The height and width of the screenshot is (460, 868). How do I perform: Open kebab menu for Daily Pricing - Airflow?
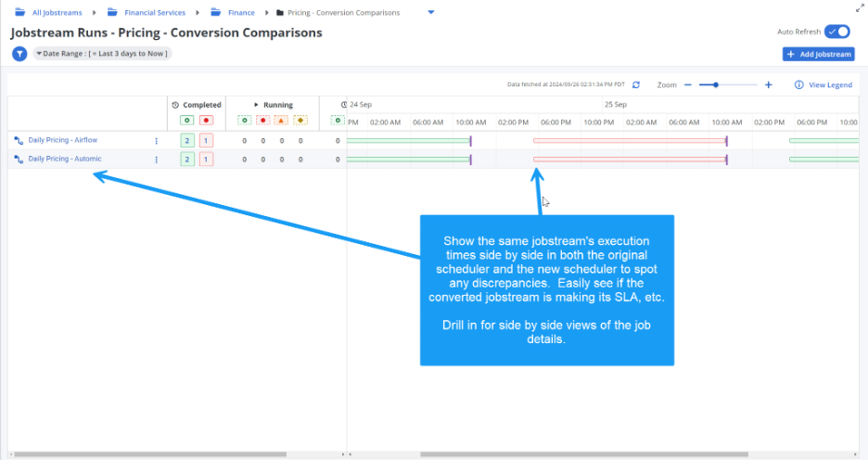click(x=156, y=141)
